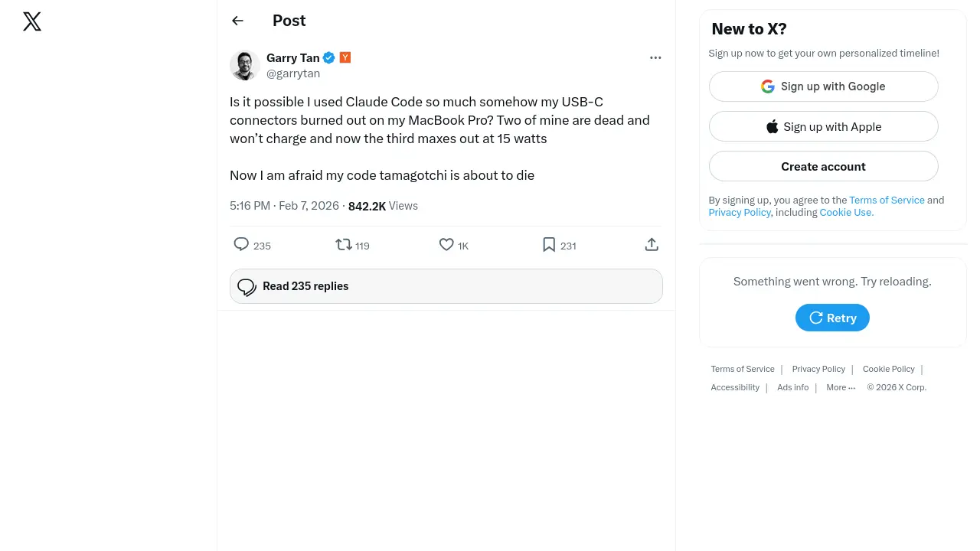Go back using the arrow icon
This screenshot has width=980, height=551.
238,21
